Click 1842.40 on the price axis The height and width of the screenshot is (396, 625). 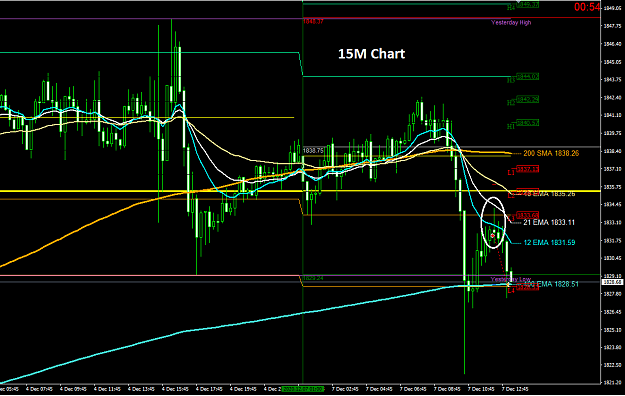click(613, 97)
